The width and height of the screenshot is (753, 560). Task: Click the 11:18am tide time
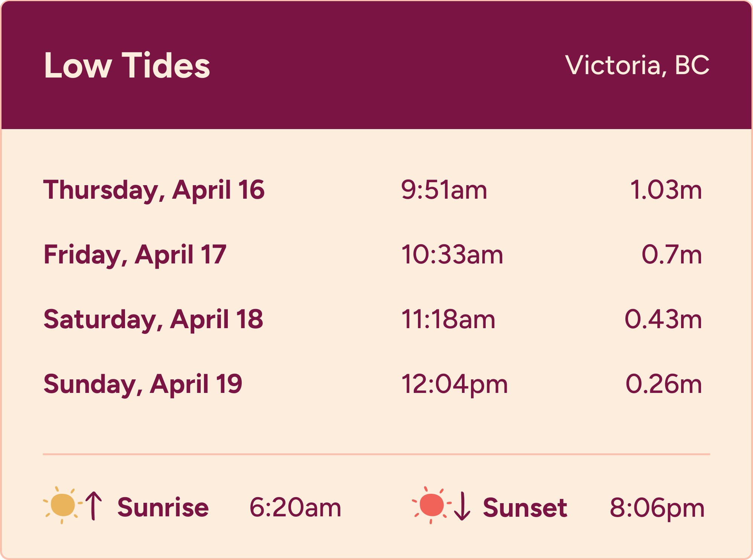click(x=448, y=319)
